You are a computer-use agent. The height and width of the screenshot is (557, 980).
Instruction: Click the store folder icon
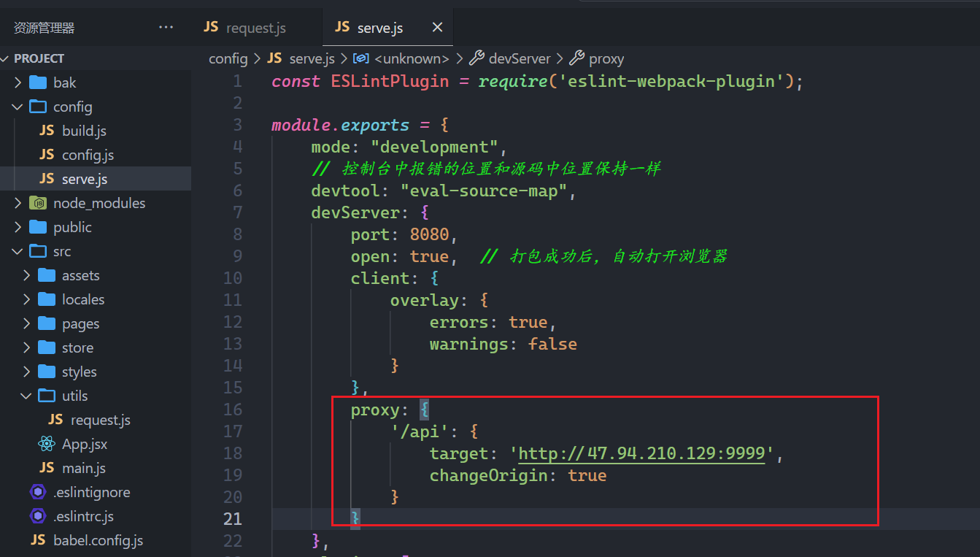[47, 347]
